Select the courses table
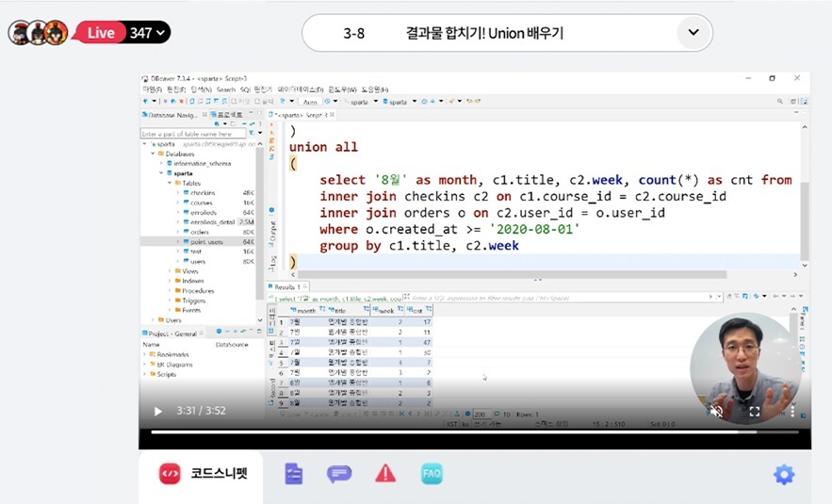This screenshot has height=504, width=832. click(x=201, y=203)
